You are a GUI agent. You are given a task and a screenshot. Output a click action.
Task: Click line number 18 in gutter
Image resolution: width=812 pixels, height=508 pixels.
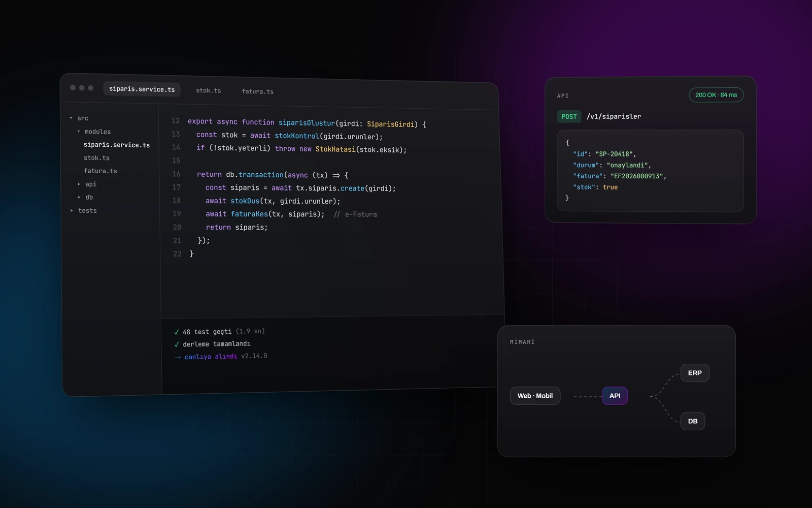(177, 201)
